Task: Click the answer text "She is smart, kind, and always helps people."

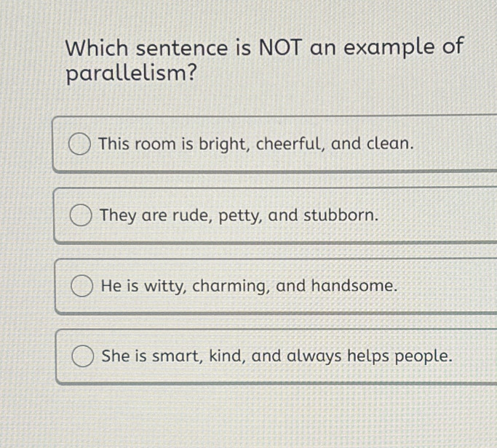Action: coord(277,356)
